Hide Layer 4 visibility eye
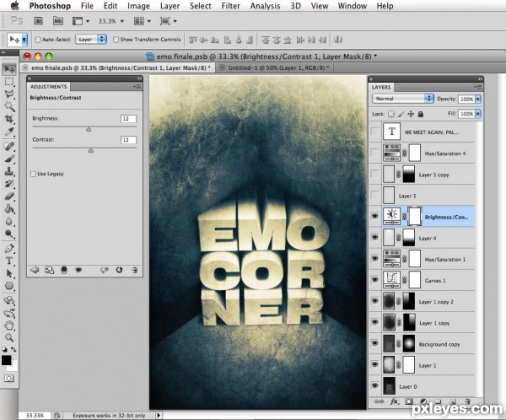The image size is (506, 420). [x=374, y=237]
